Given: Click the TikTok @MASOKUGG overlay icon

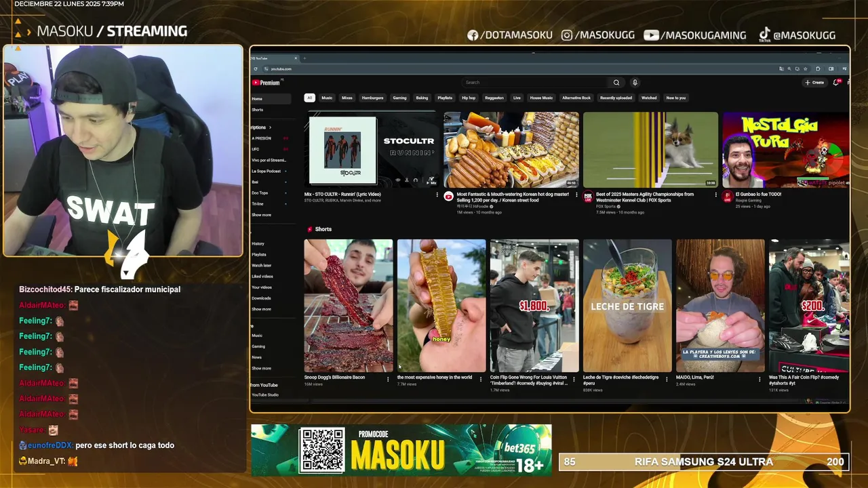Looking at the screenshot, I should pyautogui.click(x=764, y=35).
